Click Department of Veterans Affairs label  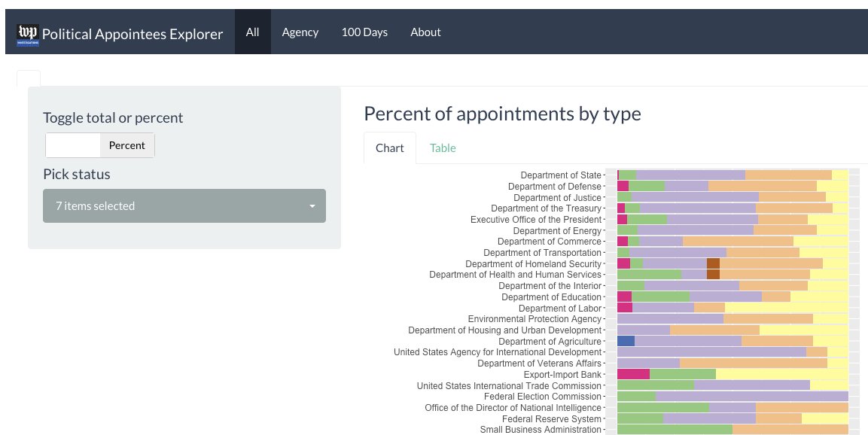click(539, 363)
